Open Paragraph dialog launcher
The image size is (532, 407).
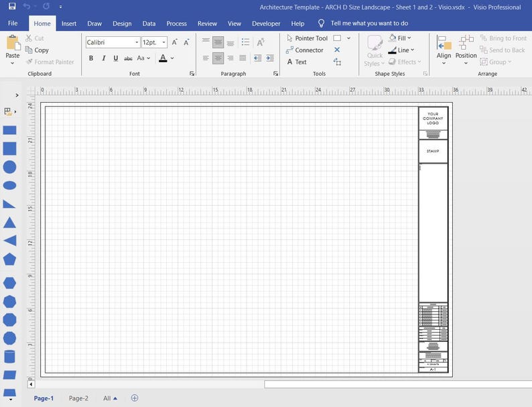pos(276,73)
